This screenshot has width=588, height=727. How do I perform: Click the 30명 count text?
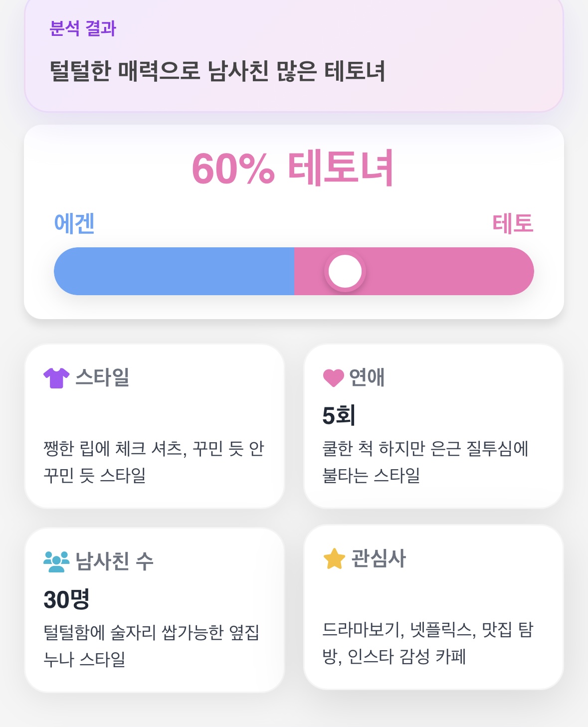pos(66,599)
